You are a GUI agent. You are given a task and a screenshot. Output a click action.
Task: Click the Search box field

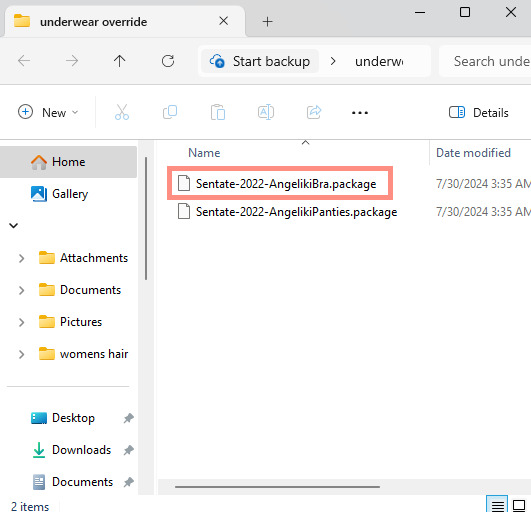pos(485,61)
